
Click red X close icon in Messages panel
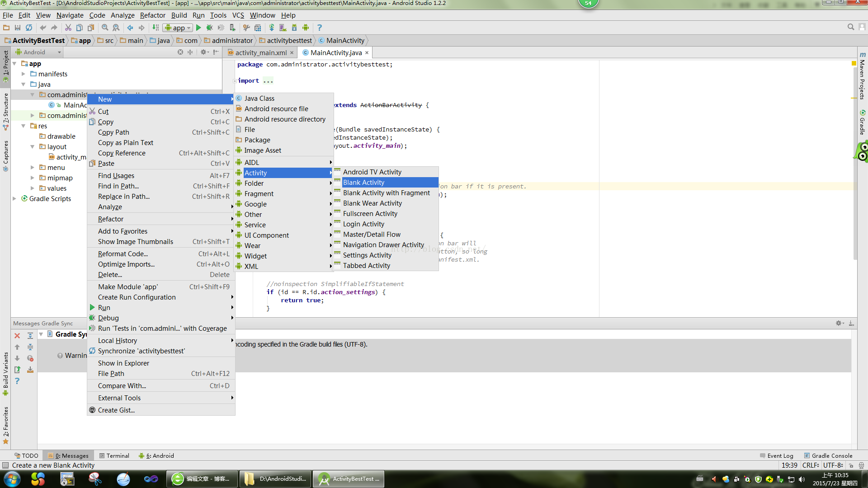point(17,336)
